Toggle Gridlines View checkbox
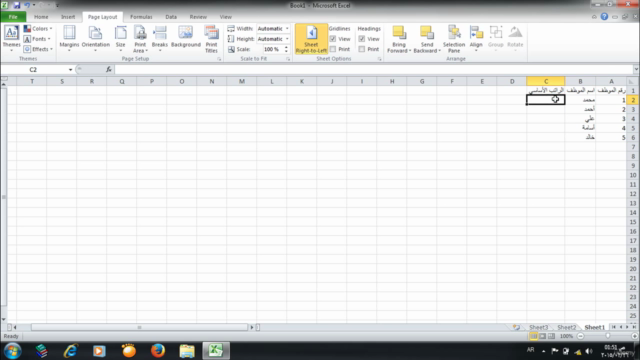The height and width of the screenshot is (360, 640). [x=333, y=39]
